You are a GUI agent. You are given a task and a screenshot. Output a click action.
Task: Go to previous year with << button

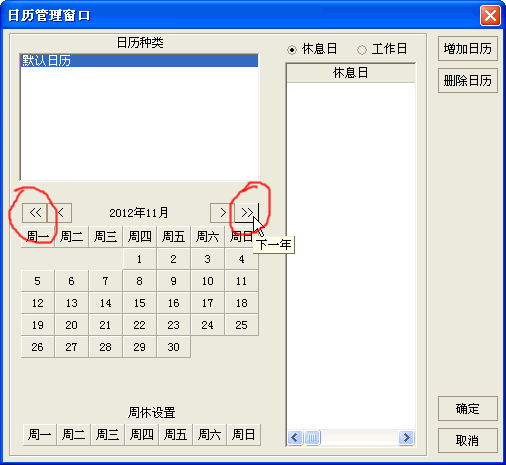click(35, 213)
